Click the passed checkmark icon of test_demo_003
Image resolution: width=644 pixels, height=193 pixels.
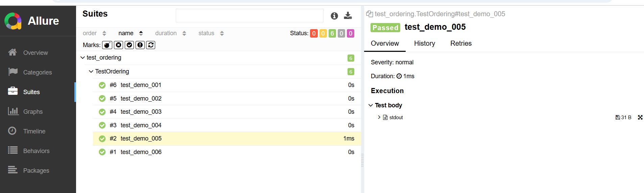pyautogui.click(x=102, y=112)
